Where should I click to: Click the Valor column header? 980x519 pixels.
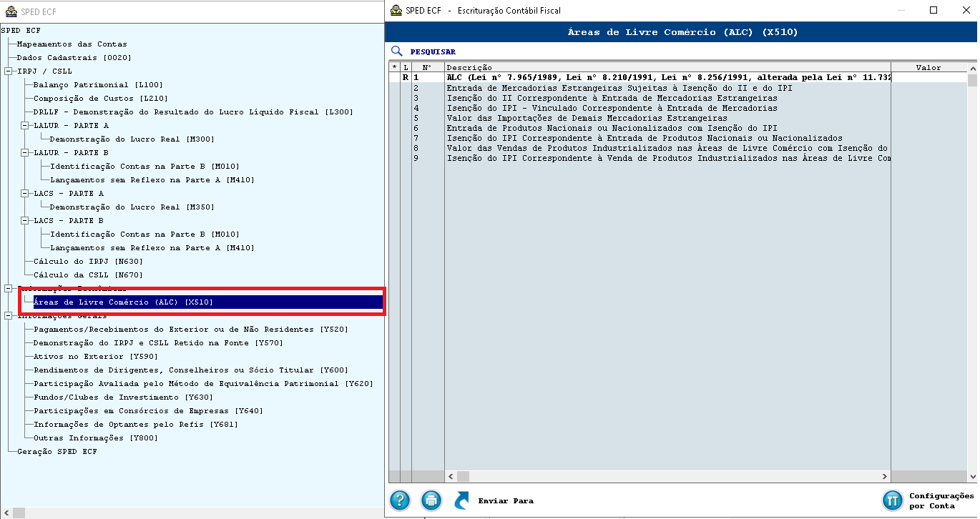pos(928,67)
